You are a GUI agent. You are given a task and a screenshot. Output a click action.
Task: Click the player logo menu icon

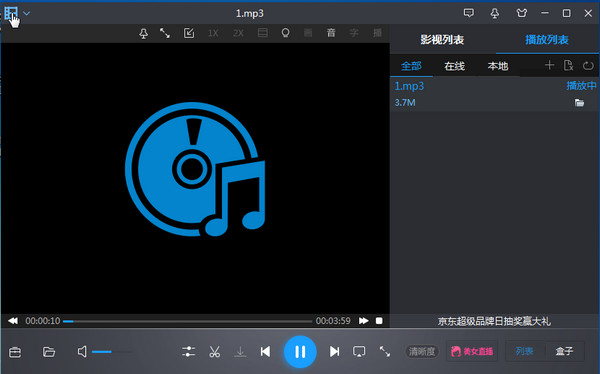click(x=11, y=13)
